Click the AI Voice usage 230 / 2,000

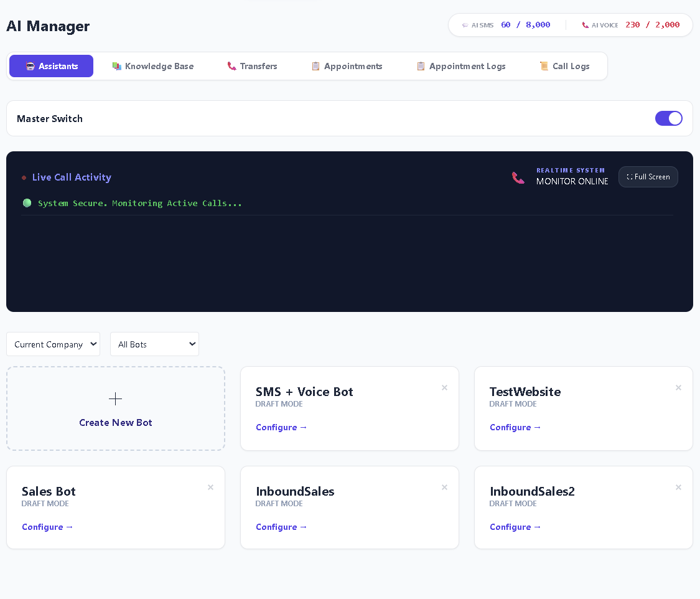tap(652, 25)
